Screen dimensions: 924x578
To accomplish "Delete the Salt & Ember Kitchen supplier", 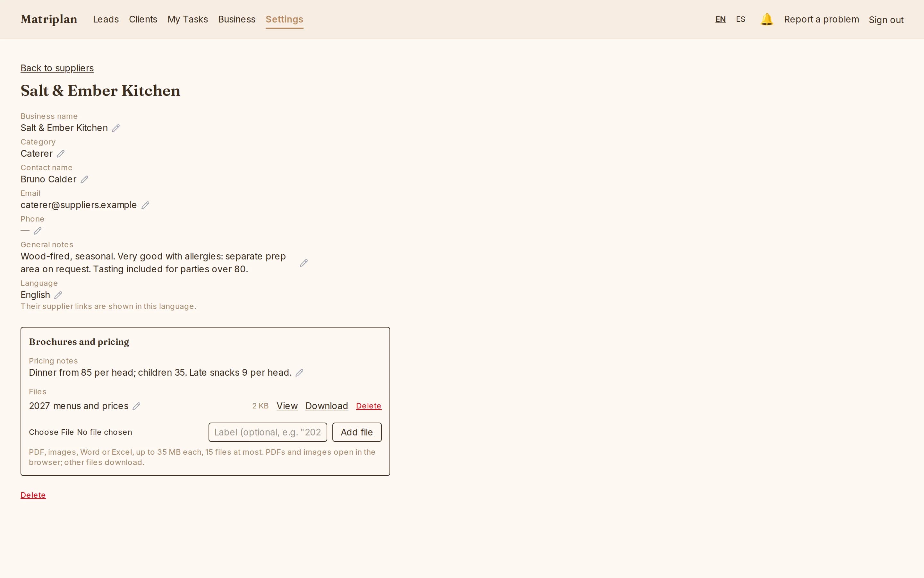I will [33, 495].
